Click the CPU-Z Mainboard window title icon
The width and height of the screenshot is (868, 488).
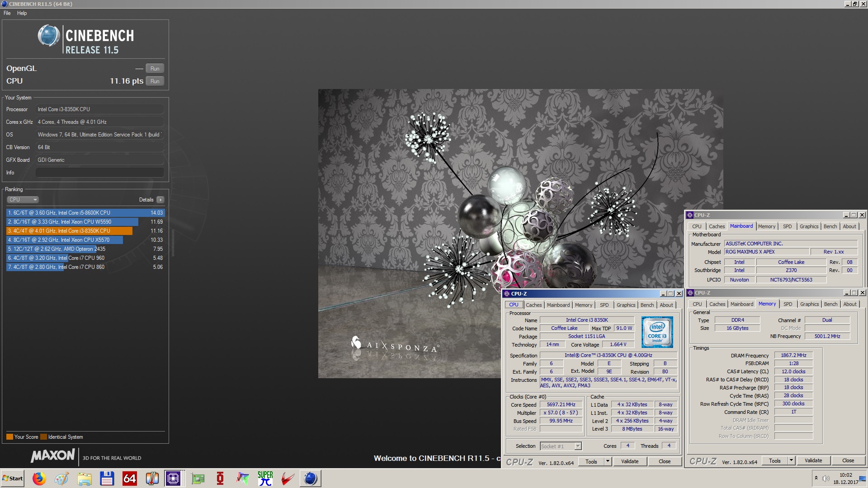[690, 215]
